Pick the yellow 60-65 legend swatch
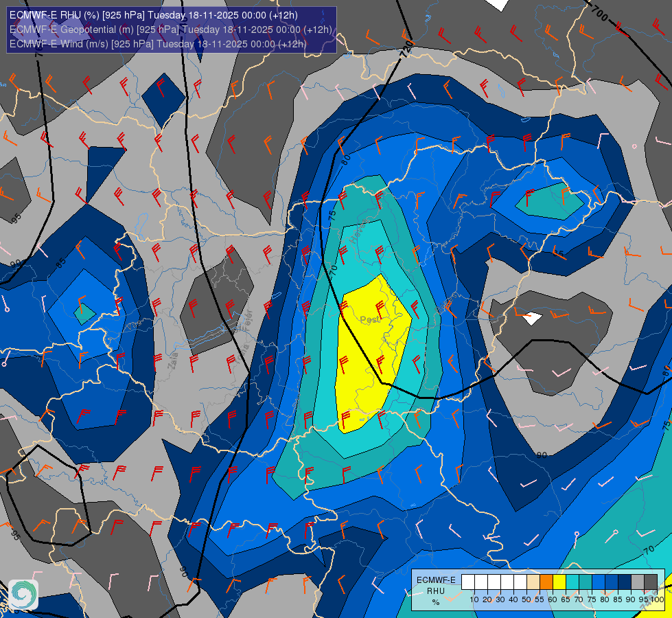The image size is (672, 618). (559, 582)
